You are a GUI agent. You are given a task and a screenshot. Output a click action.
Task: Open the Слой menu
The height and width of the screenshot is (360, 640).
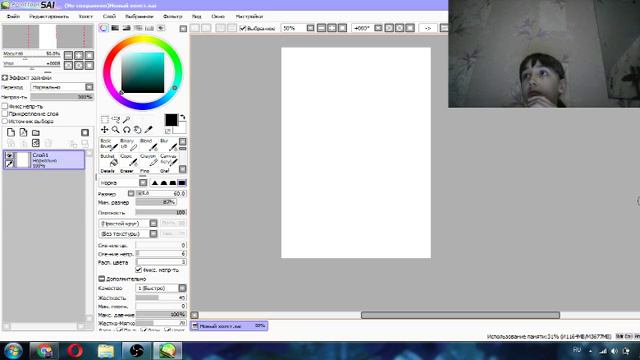click(x=109, y=17)
